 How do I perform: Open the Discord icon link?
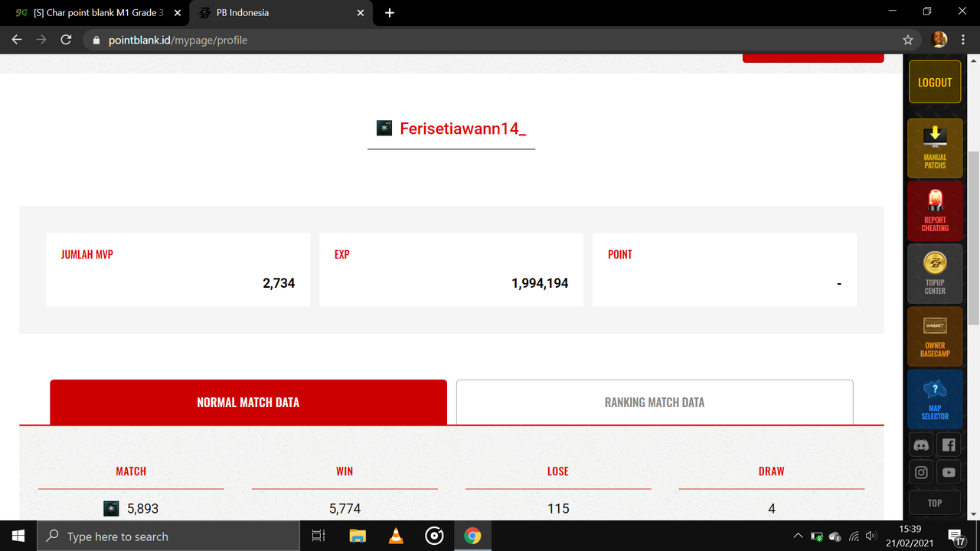(x=922, y=445)
